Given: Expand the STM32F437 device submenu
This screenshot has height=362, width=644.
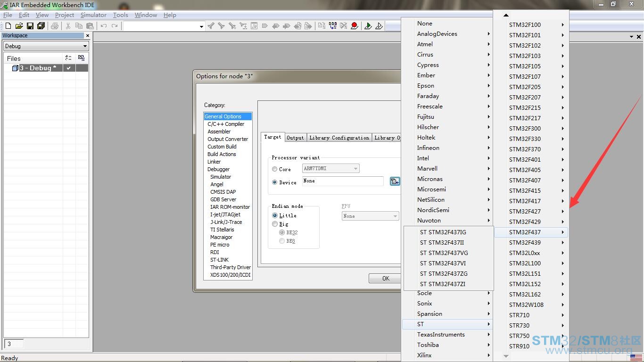Looking at the screenshot, I should click(x=531, y=232).
